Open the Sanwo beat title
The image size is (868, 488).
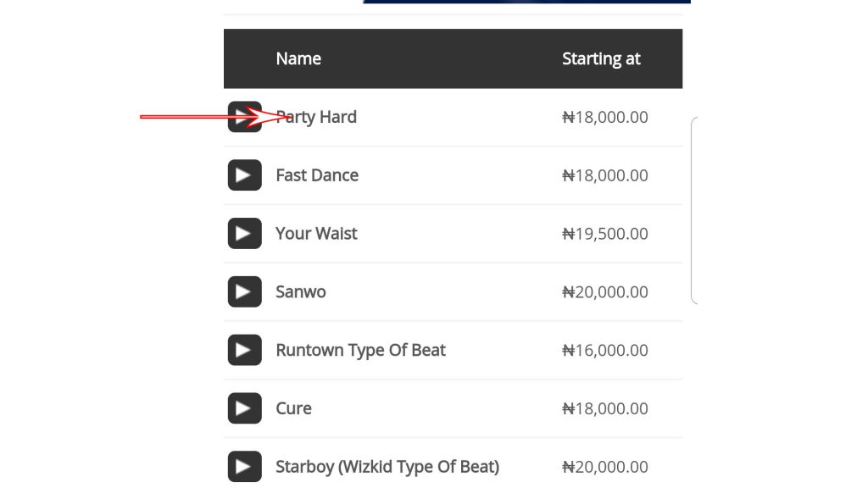pos(301,292)
